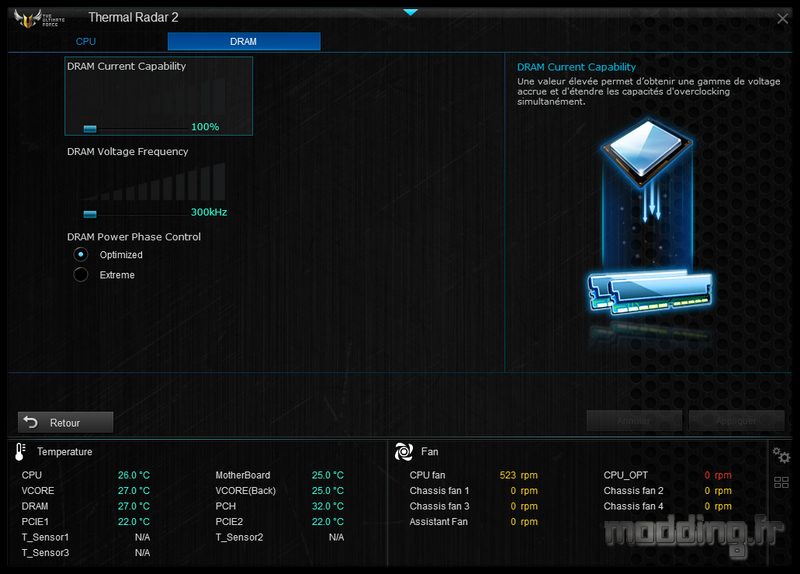
Task: Click the grid layout icon
Action: (781, 482)
